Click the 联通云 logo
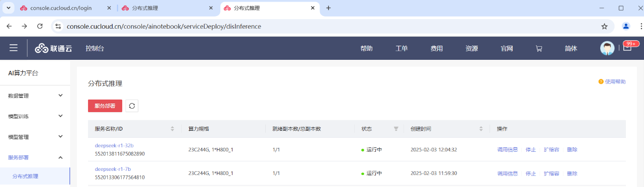Viewport: 644px width, 187px height. 53,48
